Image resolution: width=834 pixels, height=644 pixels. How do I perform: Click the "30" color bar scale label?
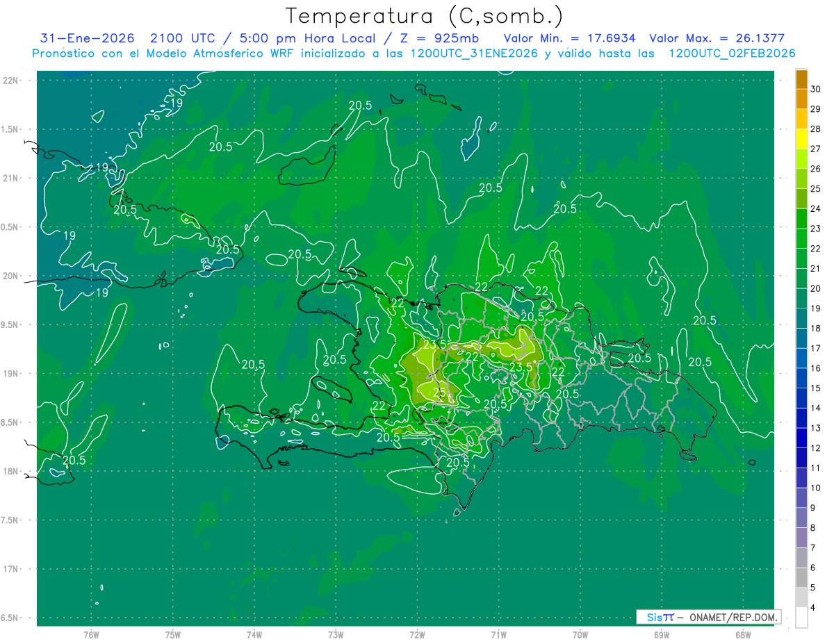(x=817, y=89)
